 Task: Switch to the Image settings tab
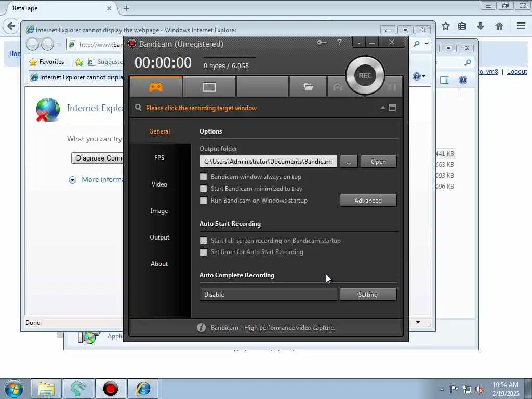click(159, 211)
